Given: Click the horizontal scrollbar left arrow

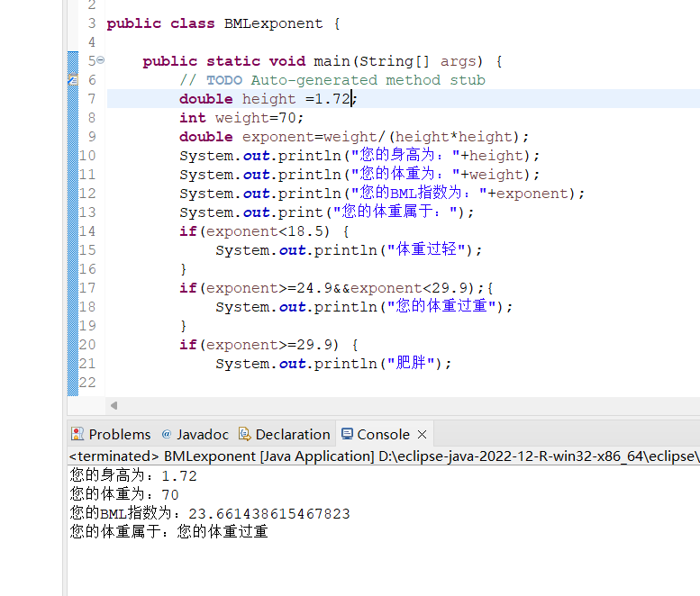Looking at the screenshot, I should pos(114,405).
